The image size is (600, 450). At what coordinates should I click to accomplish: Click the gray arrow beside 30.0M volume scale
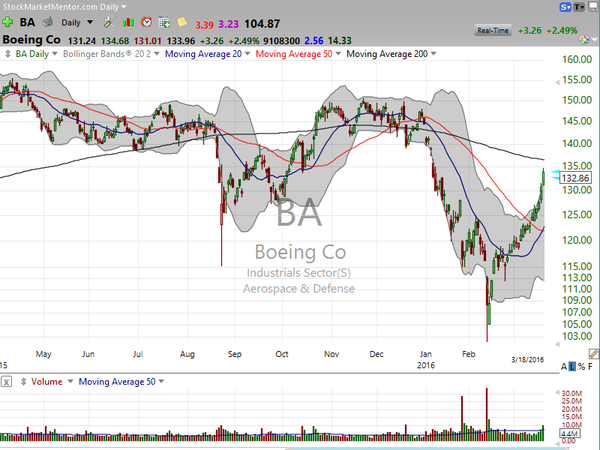pos(557,393)
